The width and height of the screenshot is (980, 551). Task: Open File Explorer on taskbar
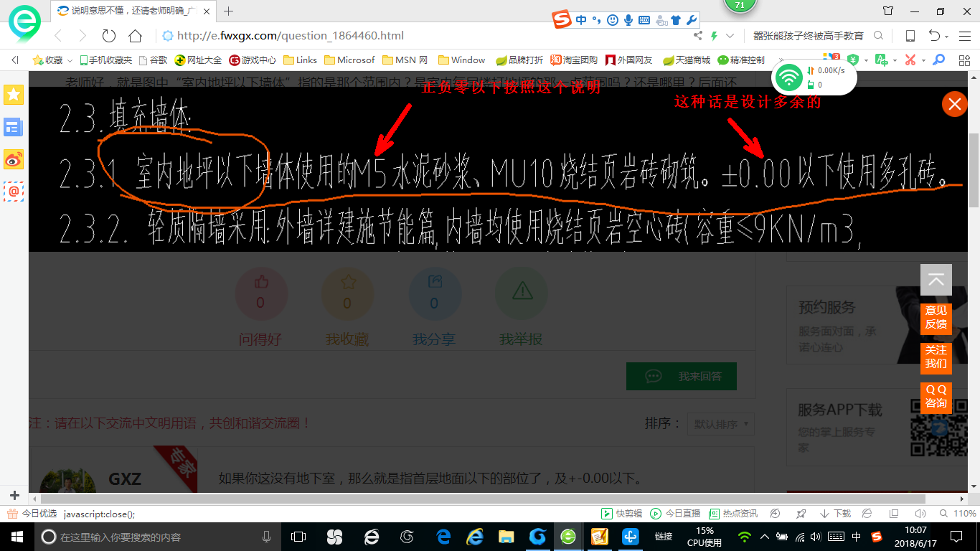pos(507,537)
